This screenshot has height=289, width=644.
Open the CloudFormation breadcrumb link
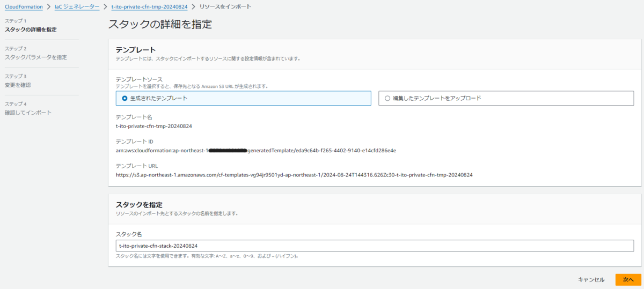click(x=25, y=6)
